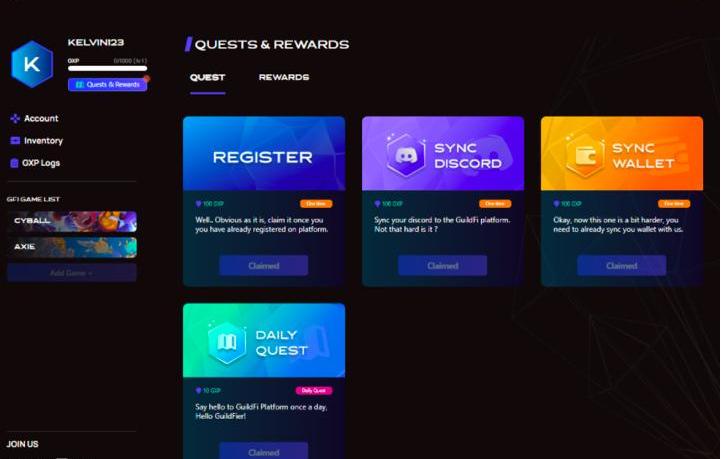Click the hexagonal K profile avatar
This screenshot has height=459, width=721.
click(x=32, y=64)
